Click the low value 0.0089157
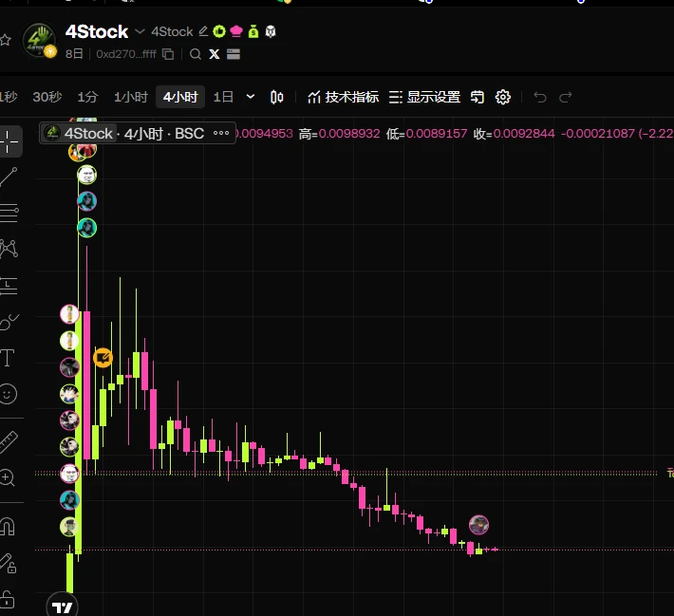674x616 pixels. coord(437,134)
